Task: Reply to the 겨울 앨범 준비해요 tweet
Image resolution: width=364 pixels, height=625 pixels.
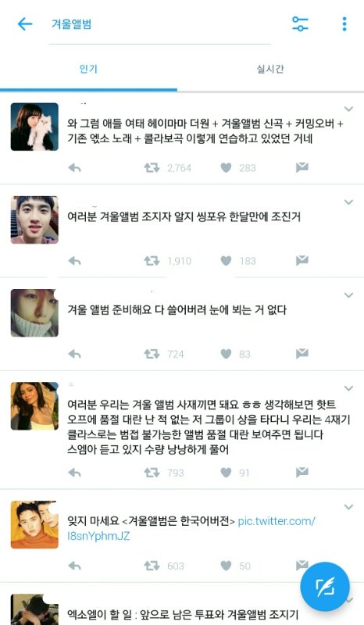Action: 74,354
